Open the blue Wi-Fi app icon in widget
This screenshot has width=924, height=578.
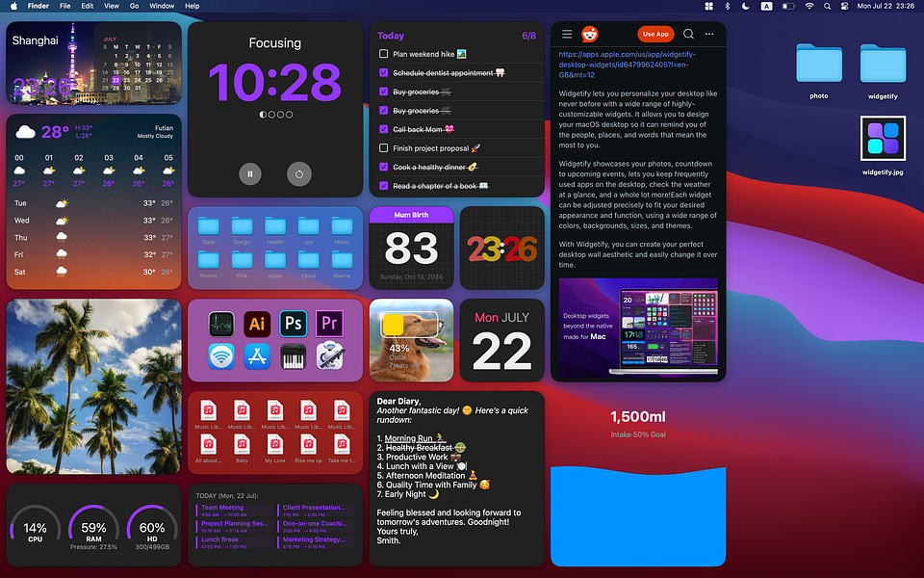pos(221,356)
